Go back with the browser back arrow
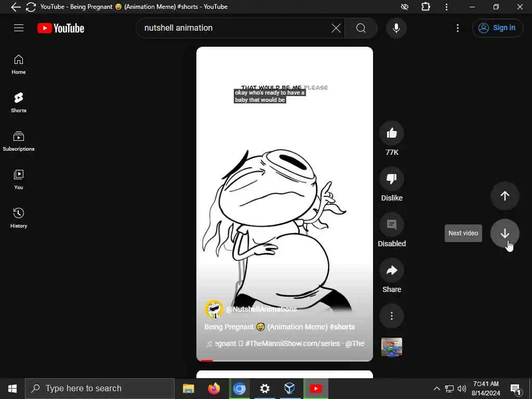 (16, 7)
